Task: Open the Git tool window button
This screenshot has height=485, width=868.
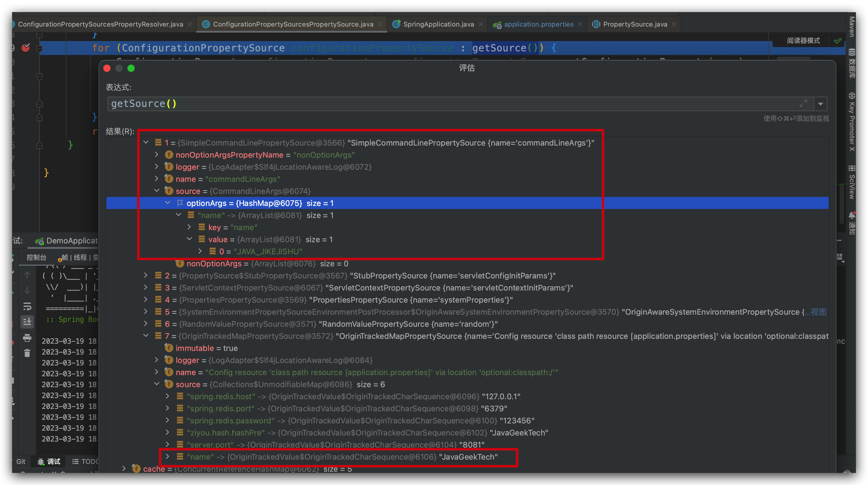Action: point(21,461)
